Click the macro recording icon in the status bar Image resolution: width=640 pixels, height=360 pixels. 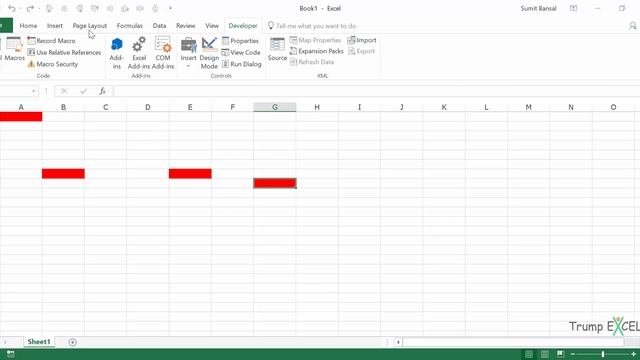pos(11,354)
